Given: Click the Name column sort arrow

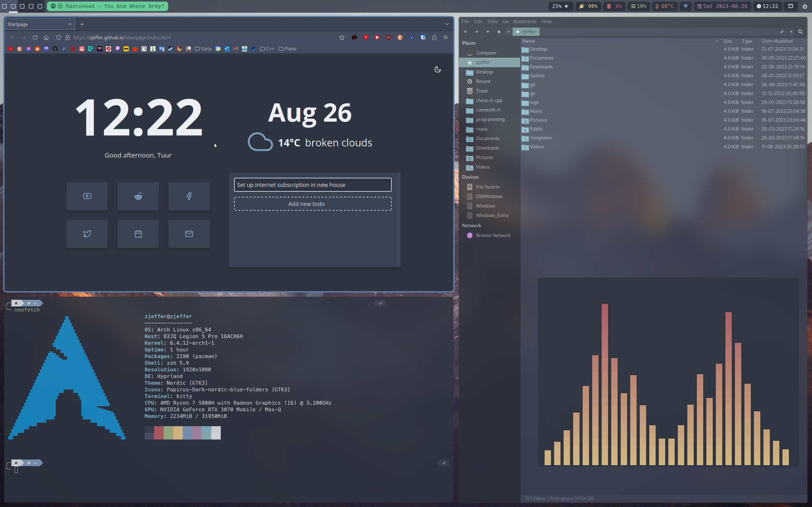Looking at the screenshot, I should pos(717,41).
